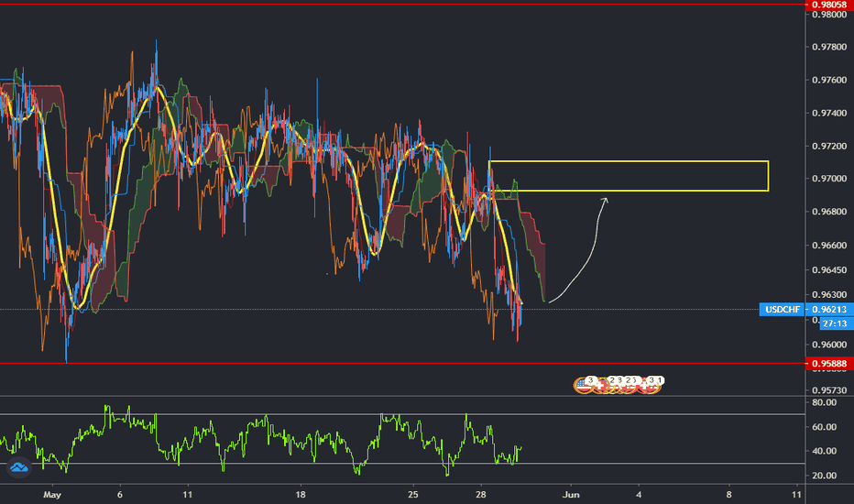Click the date 28 on time axis

[x=480, y=495]
